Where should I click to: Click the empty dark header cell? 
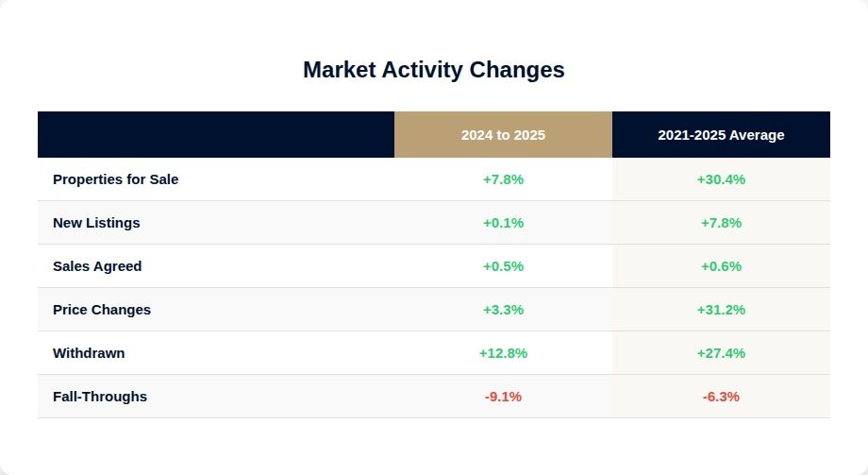click(x=216, y=135)
